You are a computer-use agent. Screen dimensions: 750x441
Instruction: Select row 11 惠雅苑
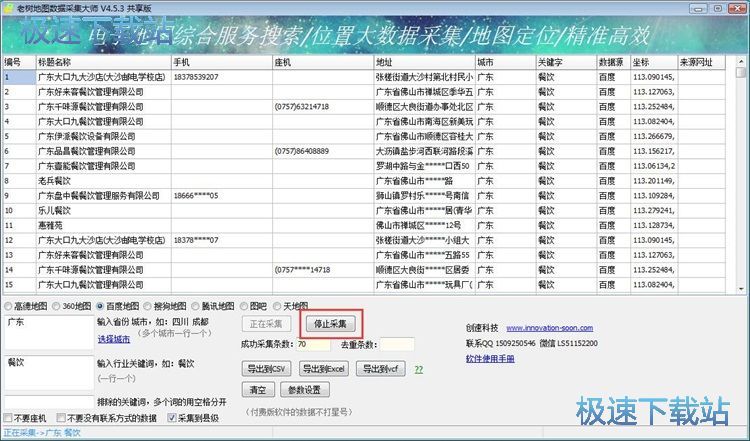(104, 225)
